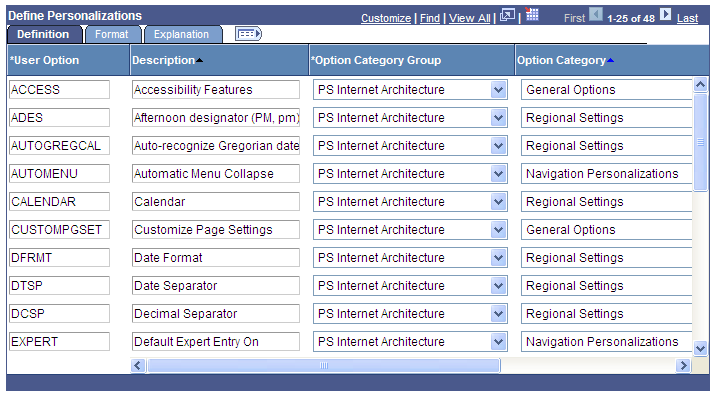Edit the Date Separator description field
The image size is (716, 397).
click(216, 286)
